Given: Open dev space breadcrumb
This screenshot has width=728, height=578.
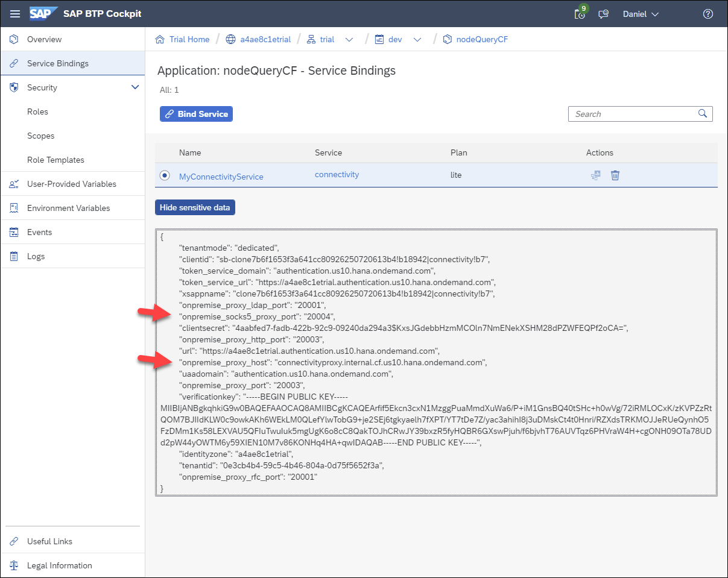Looking at the screenshot, I should pos(395,39).
